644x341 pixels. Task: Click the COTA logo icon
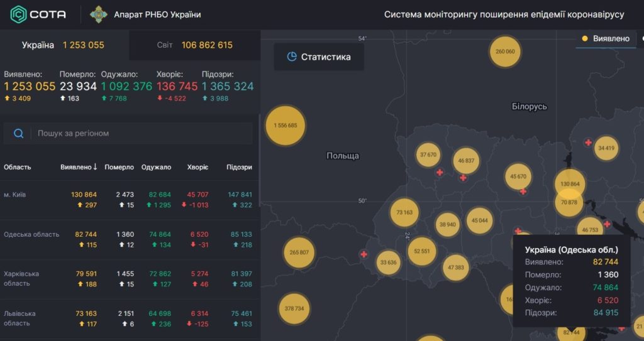(18, 14)
